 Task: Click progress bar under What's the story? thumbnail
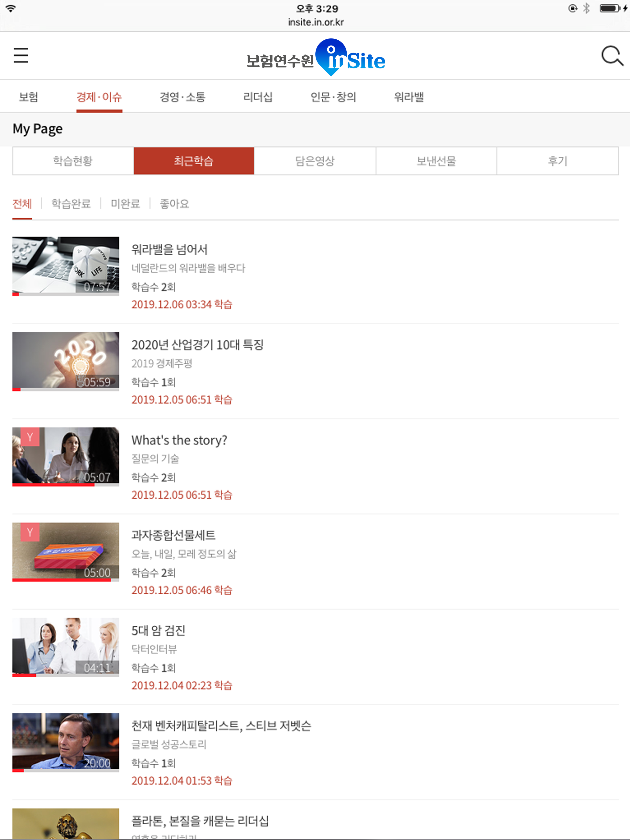coord(66,485)
